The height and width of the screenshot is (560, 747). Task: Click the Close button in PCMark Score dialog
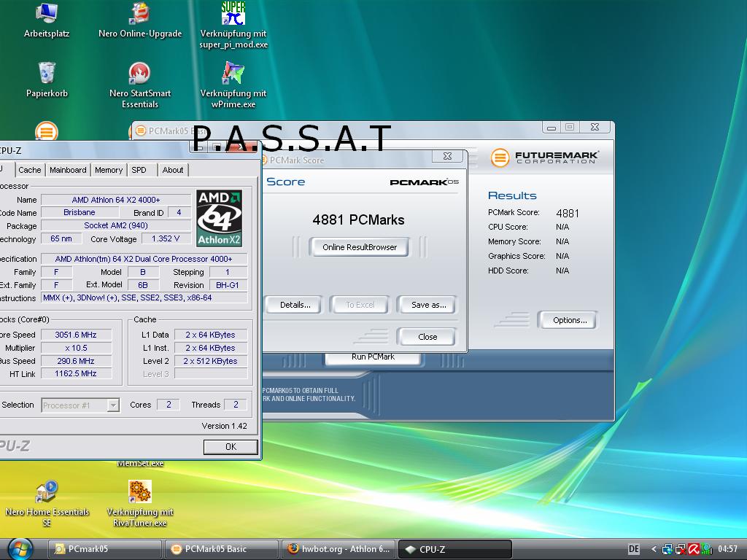coord(427,337)
